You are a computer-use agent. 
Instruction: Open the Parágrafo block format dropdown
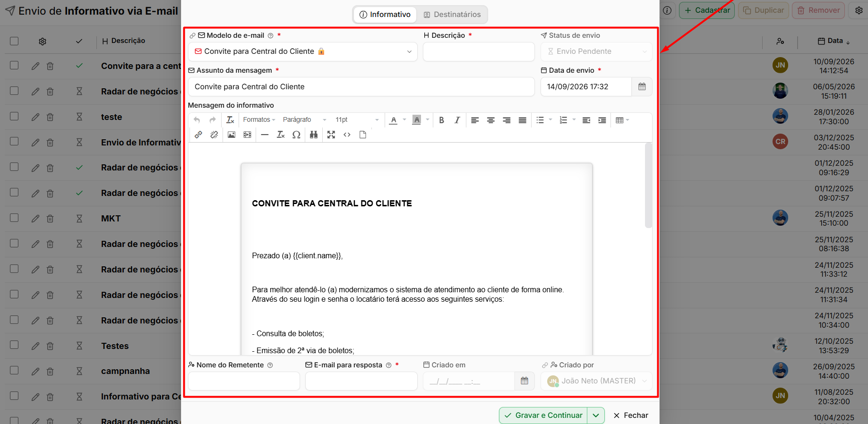pyautogui.click(x=305, y=120)
